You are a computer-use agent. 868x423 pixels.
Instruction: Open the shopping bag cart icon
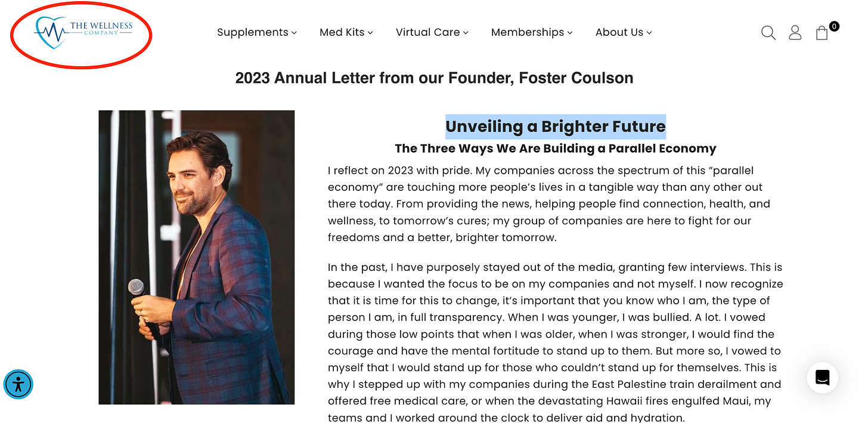pos(822,33)
